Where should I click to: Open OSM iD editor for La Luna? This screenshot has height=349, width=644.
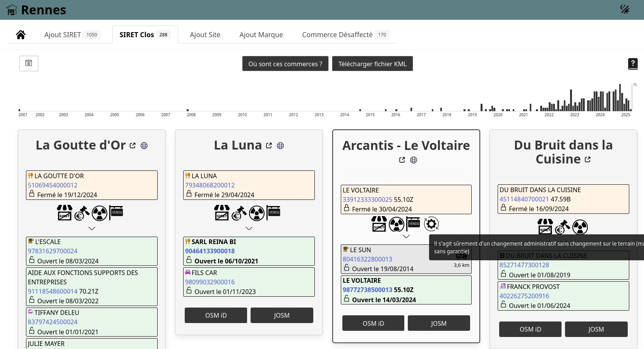216,315
